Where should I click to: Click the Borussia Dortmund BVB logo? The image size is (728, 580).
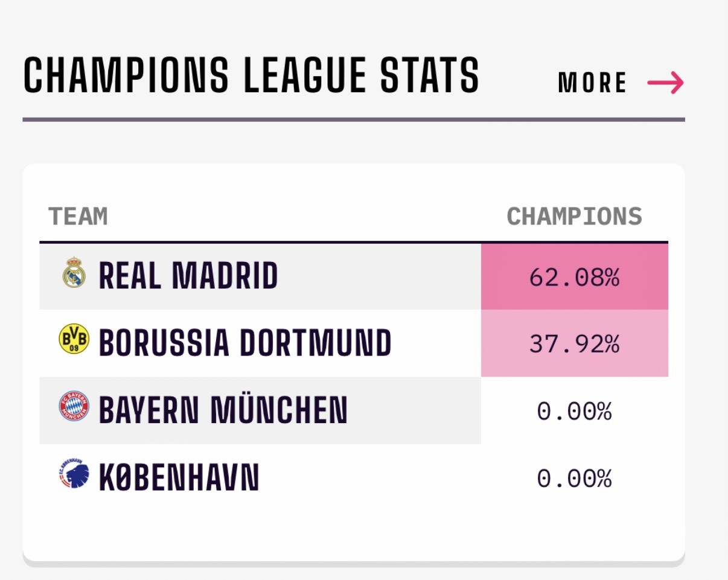tap(74, 339)
